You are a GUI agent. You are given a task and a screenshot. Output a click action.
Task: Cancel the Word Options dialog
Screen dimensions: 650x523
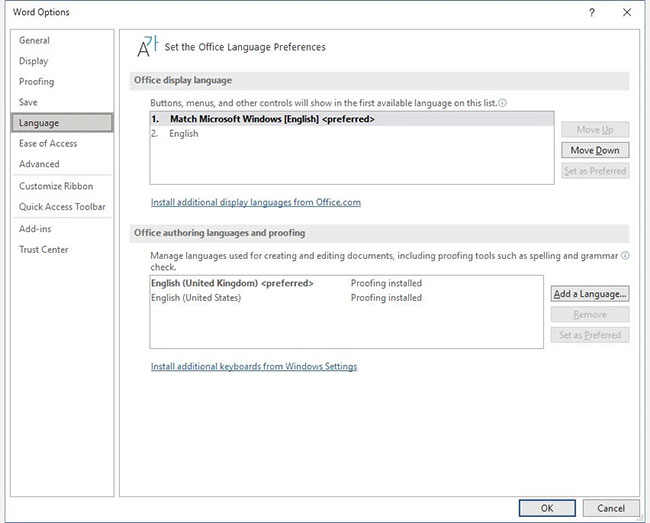pyautogui.click(x=611, y=508)
